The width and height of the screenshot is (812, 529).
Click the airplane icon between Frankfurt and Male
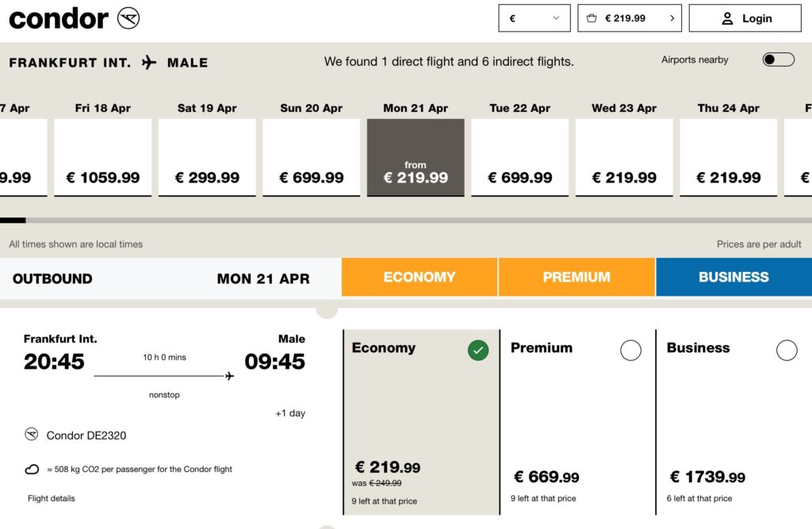point(149,62)
